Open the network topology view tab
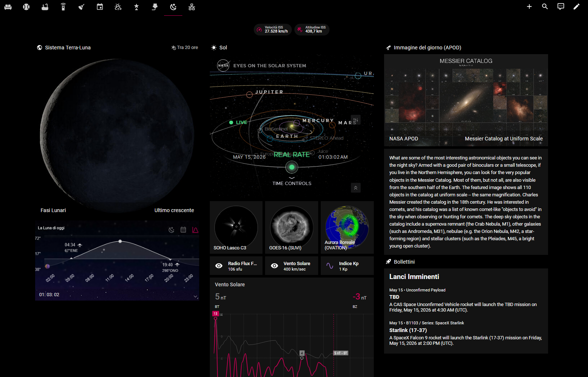588x377 pixels. 191,7
